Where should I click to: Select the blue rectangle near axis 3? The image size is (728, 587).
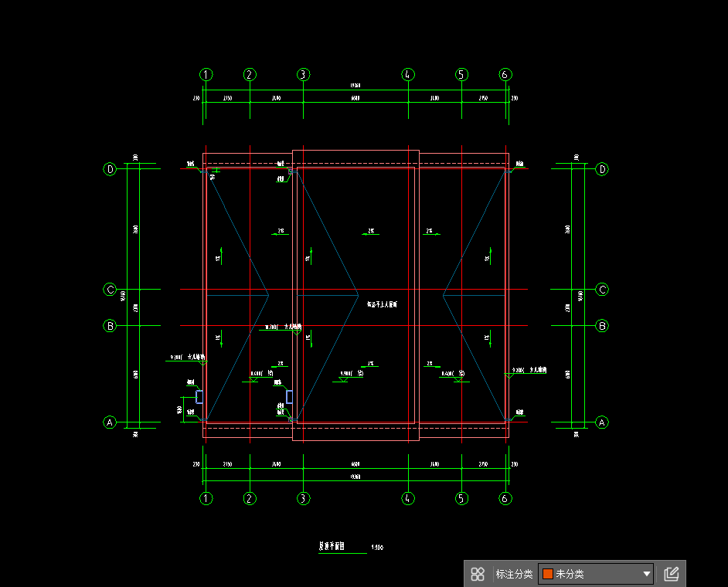click(289, 397)
